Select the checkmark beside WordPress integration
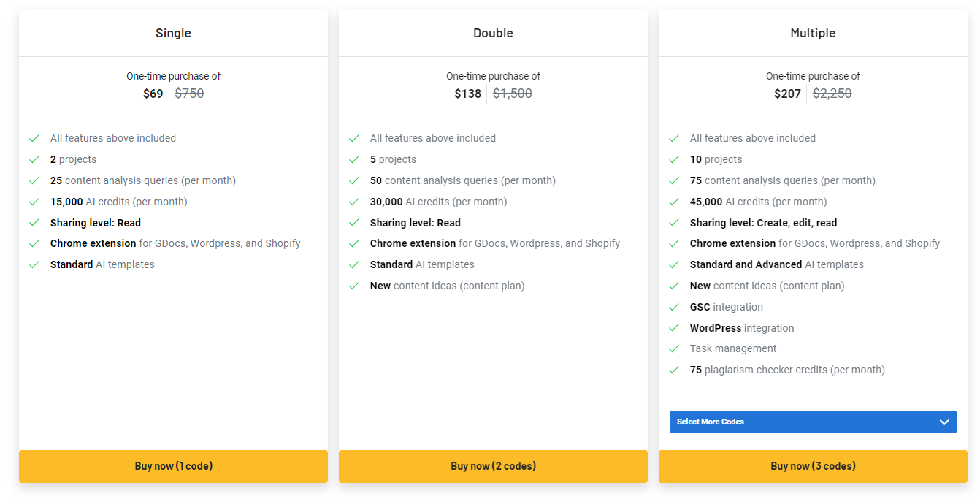 pyautogui.click(x=674, y=328)
